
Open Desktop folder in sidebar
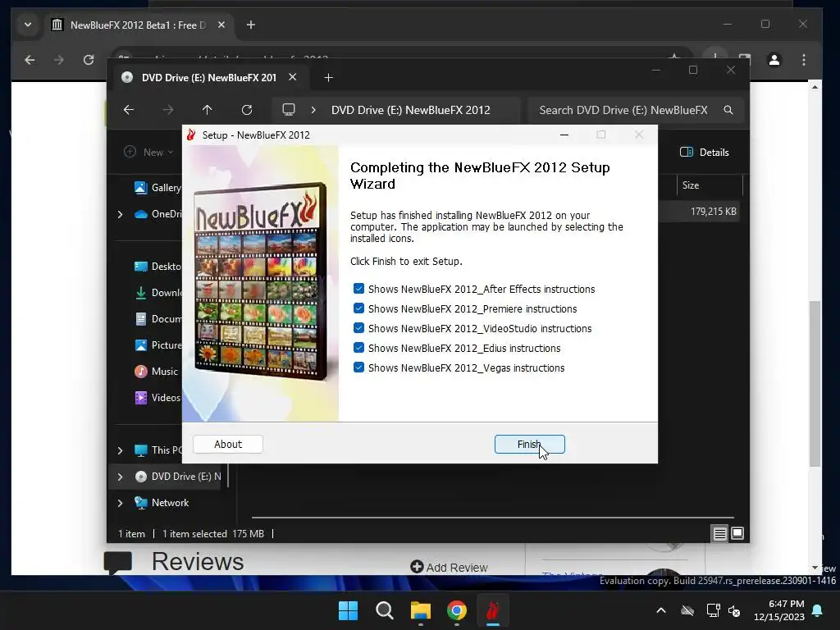pyautogui.click(x=157, y=267)
